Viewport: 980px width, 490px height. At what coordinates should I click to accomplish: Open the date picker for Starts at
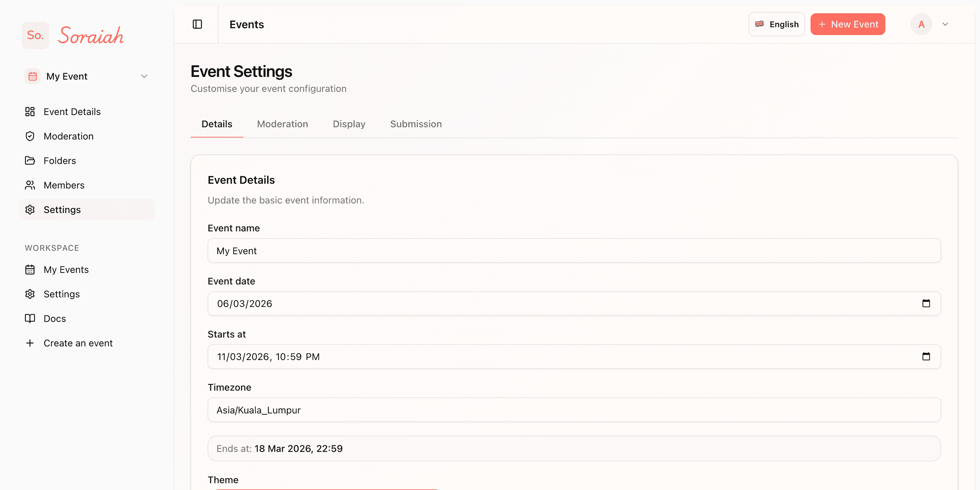click(926, 357)
